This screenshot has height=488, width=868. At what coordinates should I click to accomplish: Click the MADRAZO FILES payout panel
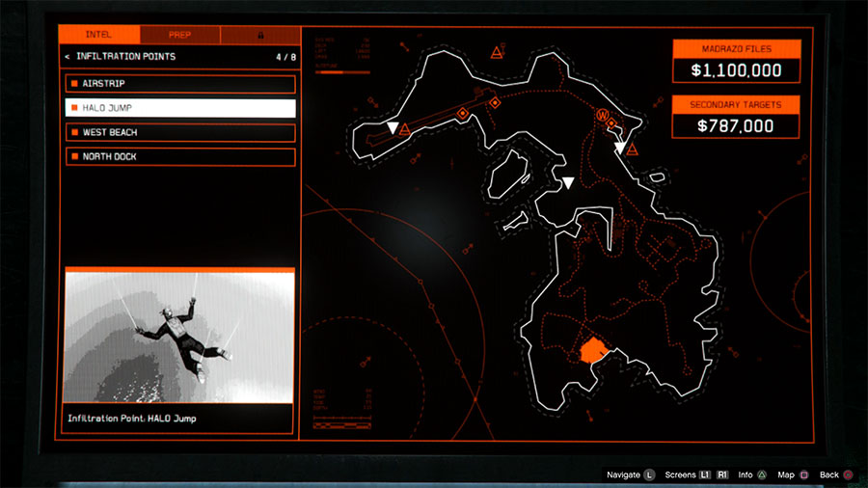[x=736, y=61]
